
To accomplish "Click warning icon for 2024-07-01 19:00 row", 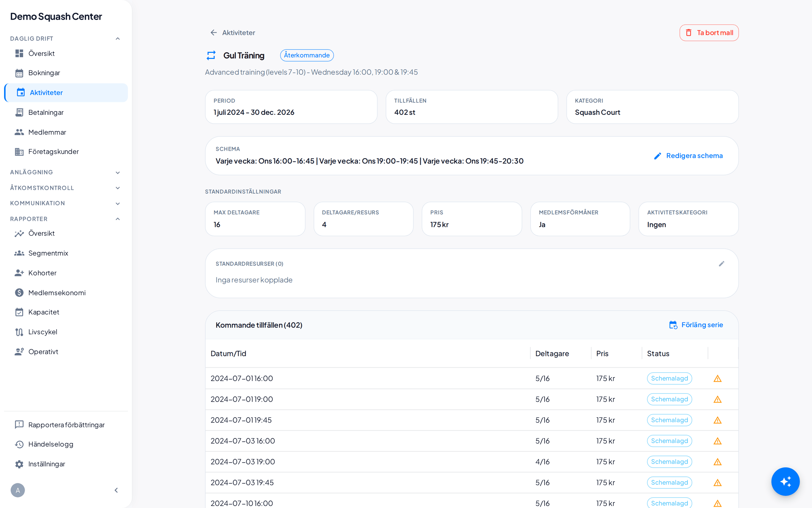I will 717,399.
